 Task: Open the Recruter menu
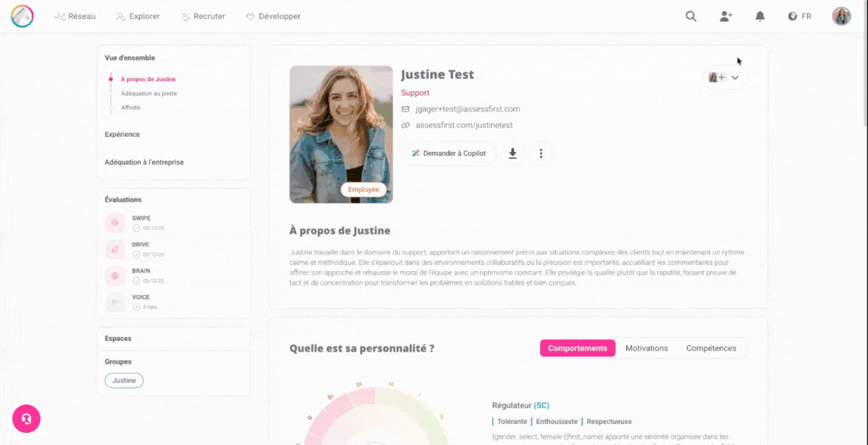click(x=203, y=16)
